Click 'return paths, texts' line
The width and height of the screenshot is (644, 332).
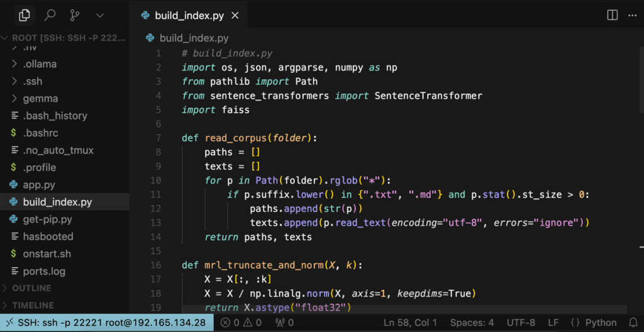(258, 237)
